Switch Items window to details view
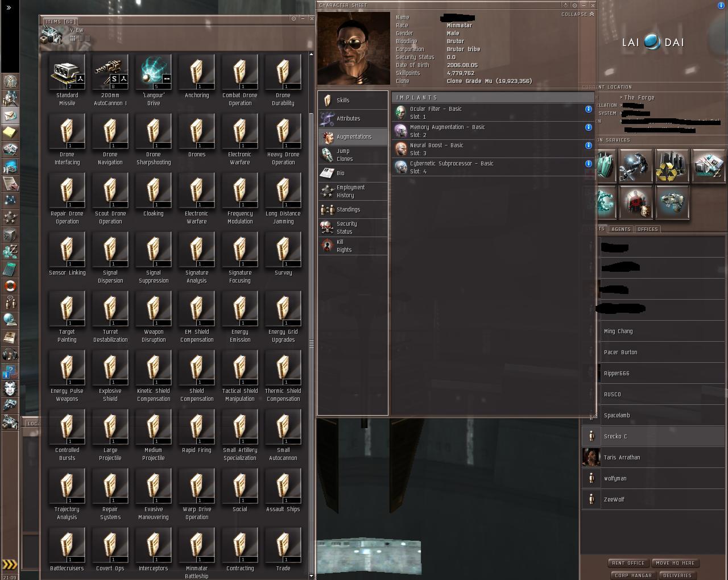Image resolution: width=728 pixels, height=580 pixels. click(x=80, y=38)
